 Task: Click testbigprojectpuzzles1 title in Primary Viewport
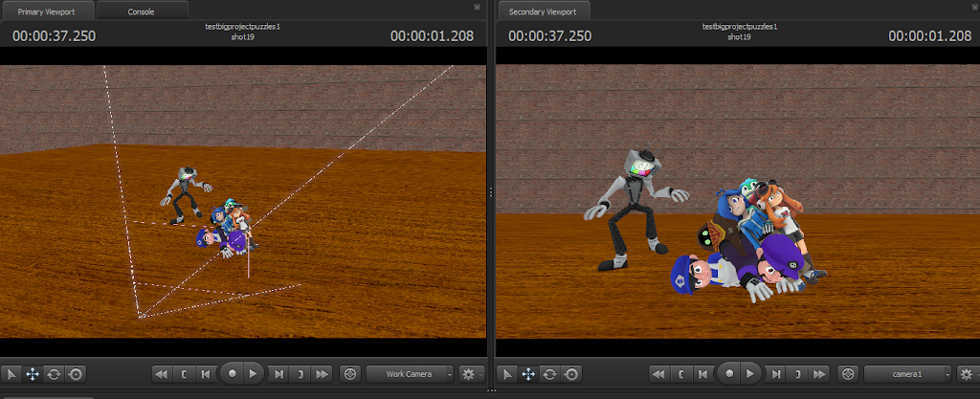point(242,27)
